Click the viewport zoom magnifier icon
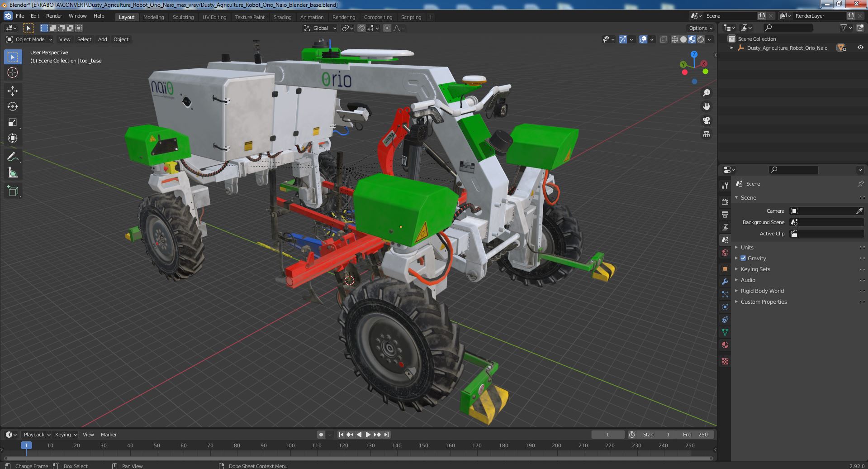Viewport: 868px width, 469px height. [x=706, y=93]
